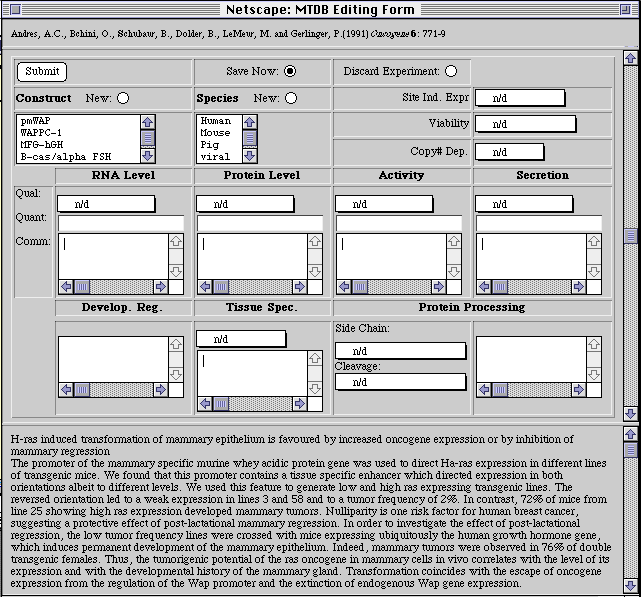Open the RNA Level Qual dropdown
641x597 pixels.
point(106,204)
